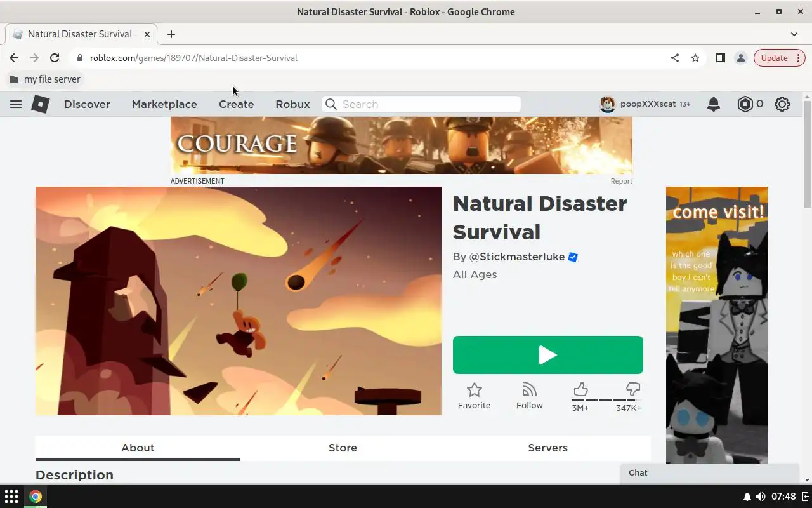Select the Natural Disaster Survival browser tab

[x=81, y=34]
